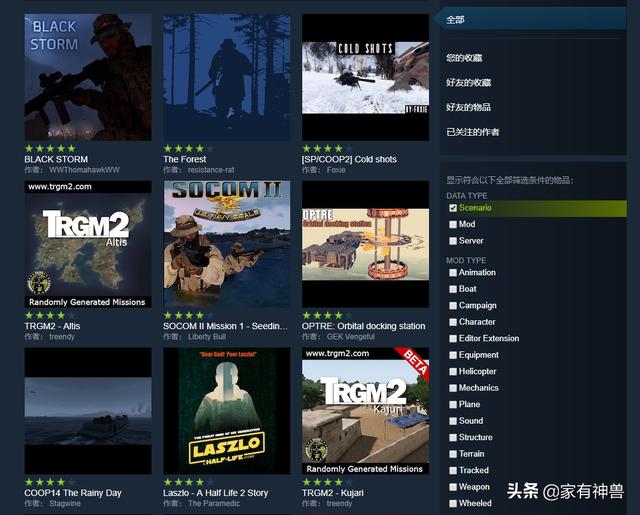Select the Cold Shots snowy sniper thumbnail
The width and height of the screenshot is (640, 515).
tap(365, 78)
